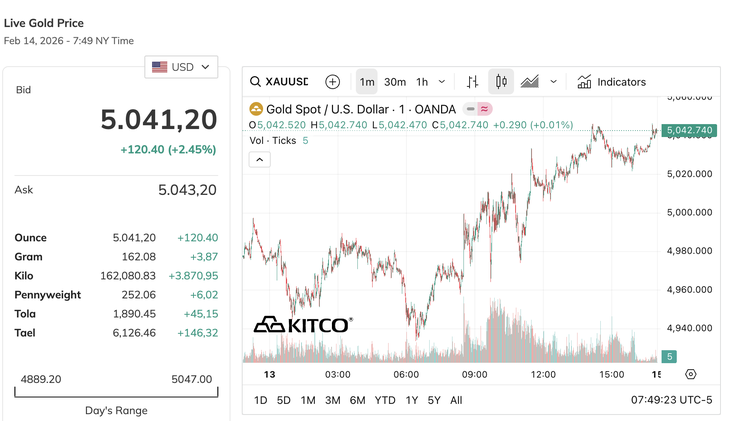Collapse the indicator legend with the caret

pos(259,159)
